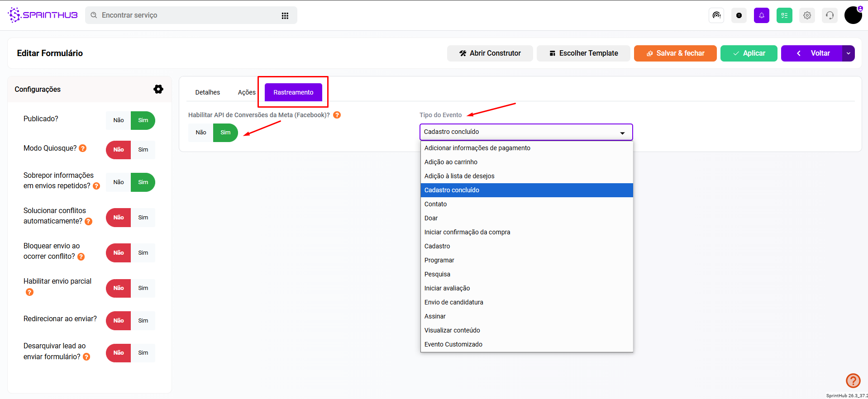Viewport: 868px width, 399px height.
Task: Expand the Voltar button dropdown arrow
Action: pyautogui.click(x=848, y=53)
